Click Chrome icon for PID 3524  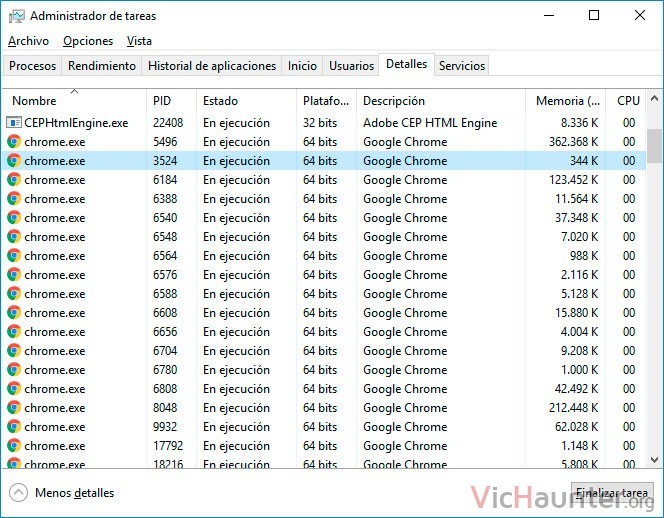pos(14,161)
